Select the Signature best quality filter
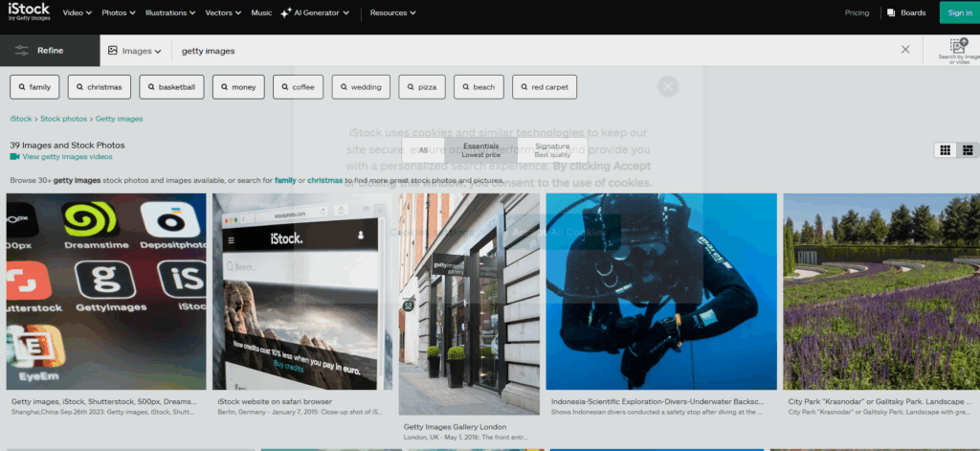 click(552, 149)
